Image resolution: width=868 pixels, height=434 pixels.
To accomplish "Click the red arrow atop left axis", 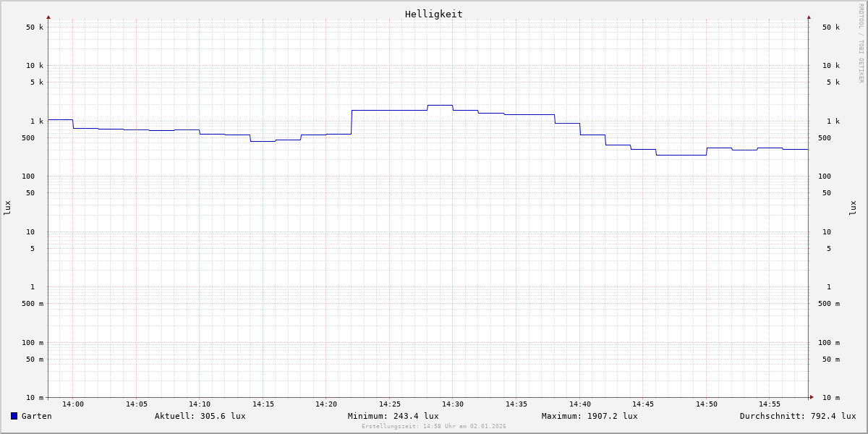I will pyautogui.click(x=48, y=17).
